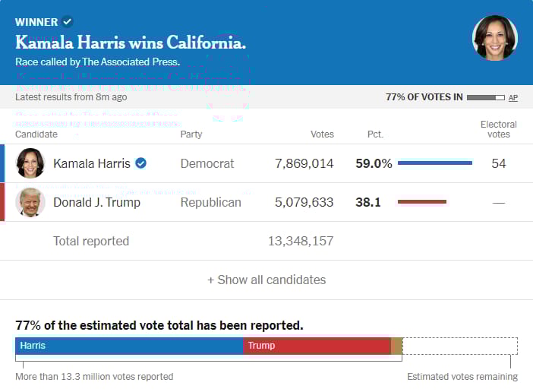The height and width of the screenshot is (392, 533).
Task: Click the Party column header
Action: [191, 134]
